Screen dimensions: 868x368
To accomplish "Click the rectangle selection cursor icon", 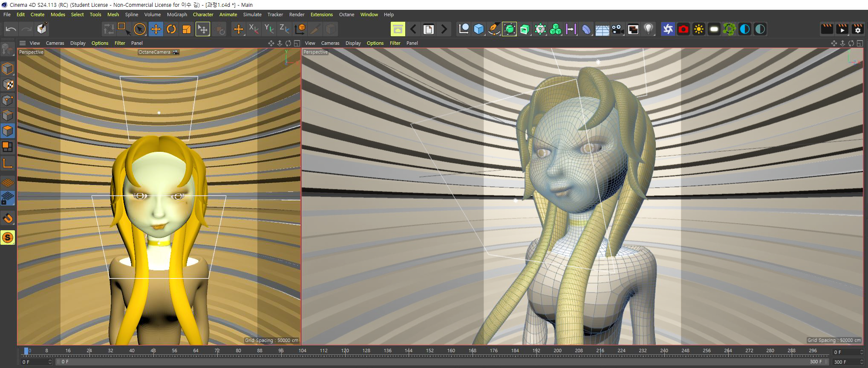I will coord(124,29).
